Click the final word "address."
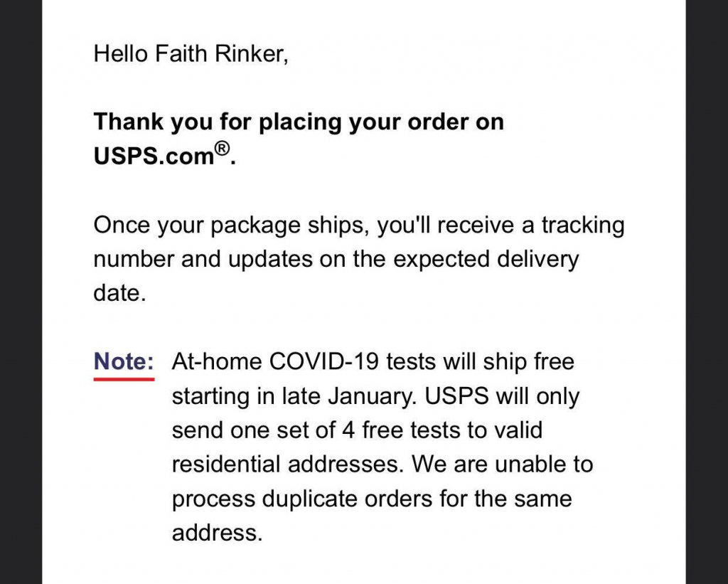This screenshot has height=584, width=728. click(x=218, y=533)
